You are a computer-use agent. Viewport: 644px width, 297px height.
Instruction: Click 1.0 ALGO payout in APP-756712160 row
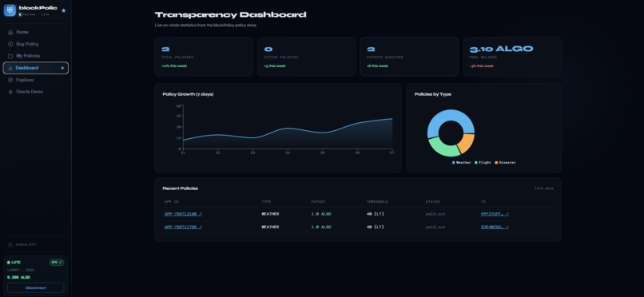321,214
